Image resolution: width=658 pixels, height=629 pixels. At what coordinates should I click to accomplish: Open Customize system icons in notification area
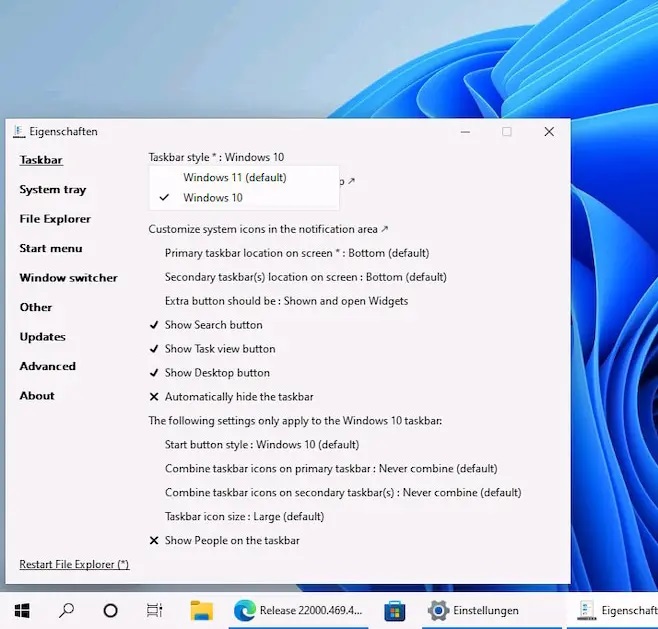268,229
